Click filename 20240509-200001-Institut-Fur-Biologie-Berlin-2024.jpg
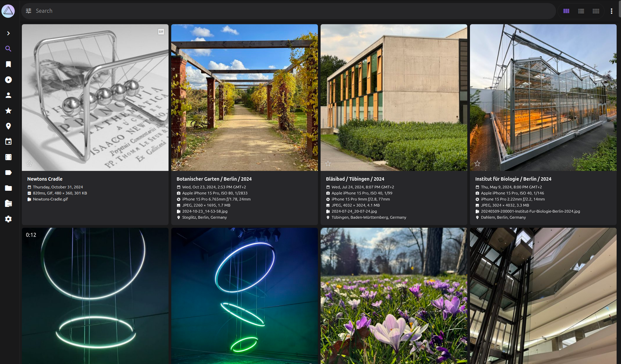The height and width of the screenshot is (364, 621). 531,211
